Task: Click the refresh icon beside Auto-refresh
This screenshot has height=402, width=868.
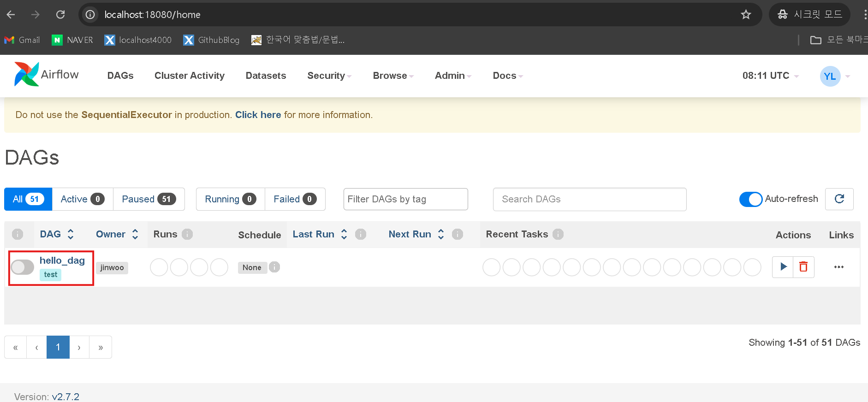Action: (839, 199)
